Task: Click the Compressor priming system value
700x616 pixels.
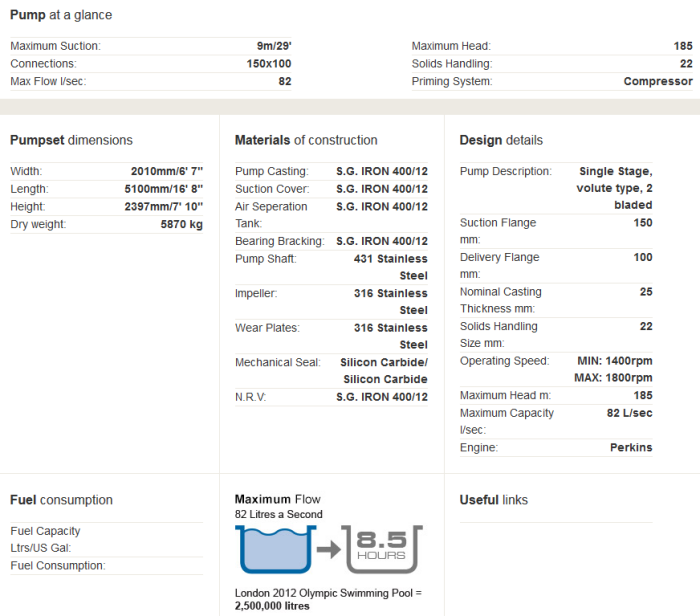Action: [x=657, y=81]
